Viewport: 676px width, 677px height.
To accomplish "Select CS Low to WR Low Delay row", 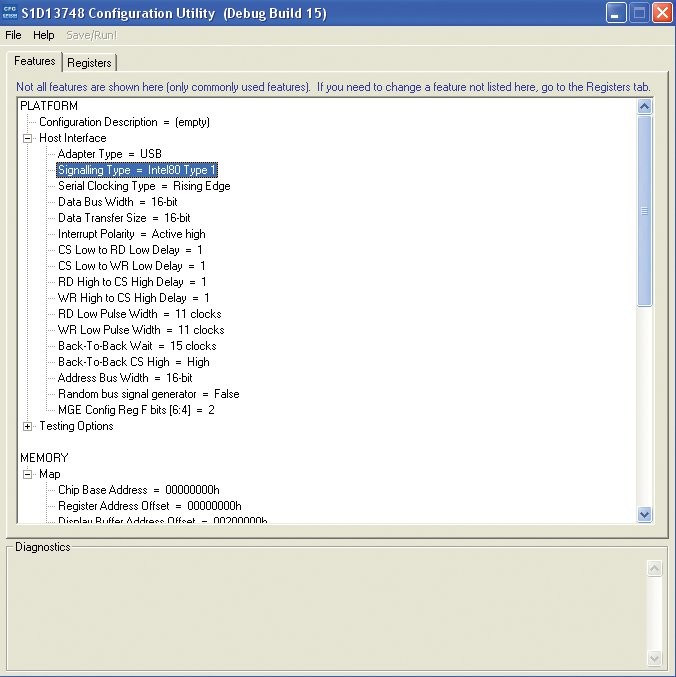I will pos(132,266).
